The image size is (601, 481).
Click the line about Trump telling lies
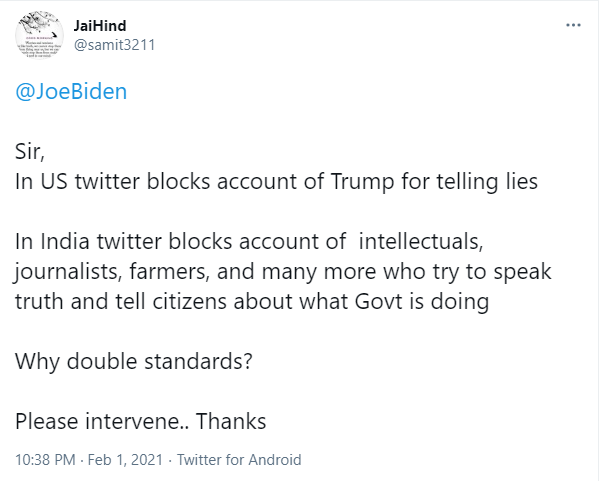276,182
